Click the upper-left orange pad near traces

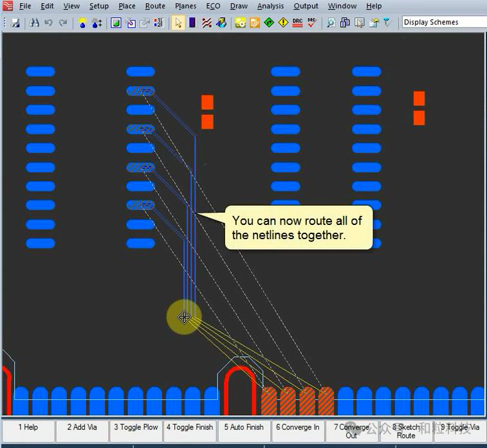(x=207, y=102)
